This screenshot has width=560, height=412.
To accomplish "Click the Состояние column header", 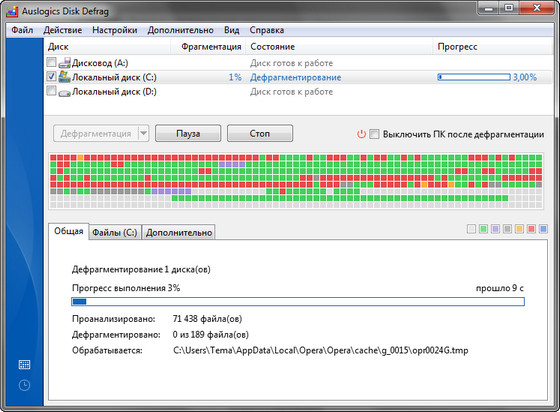I will point(339,47).
